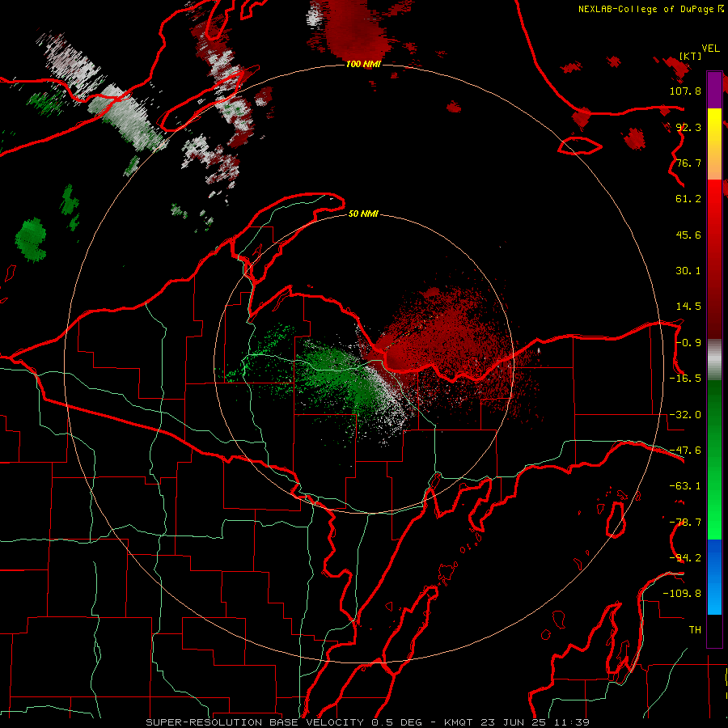Click the 30.1 scale value
The height and width of the screenshot is (728, 728).
coord(688,271)
